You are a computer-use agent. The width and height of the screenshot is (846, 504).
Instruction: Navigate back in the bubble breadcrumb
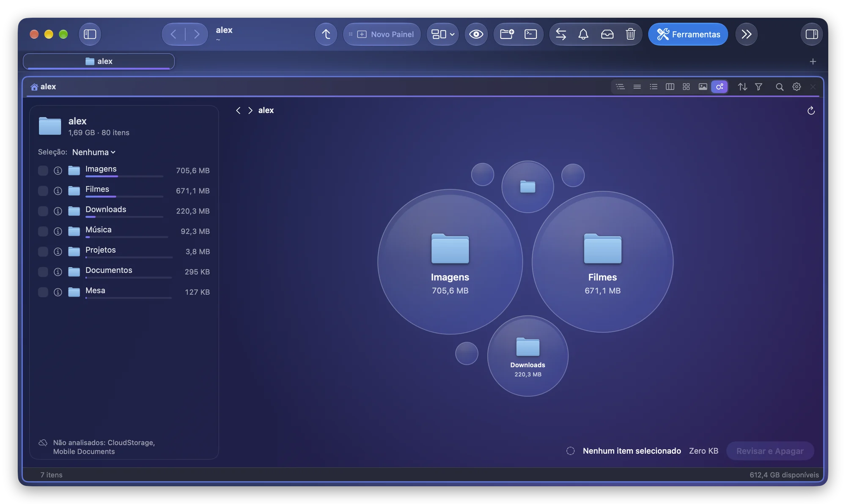tap(238, 110)
